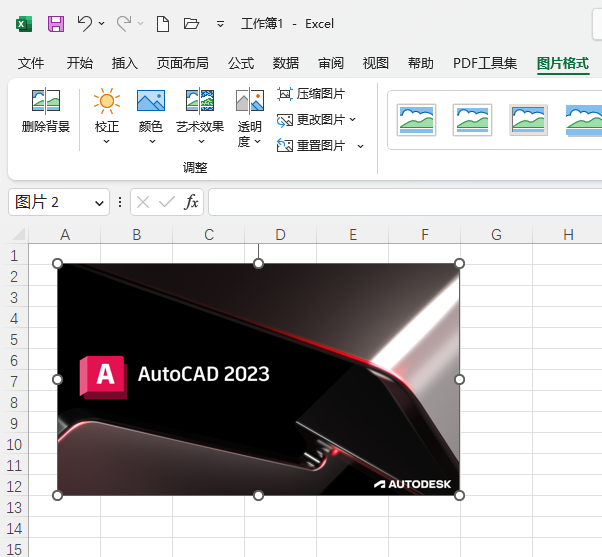This screenshot has height=557, width=602.
Task: Select column H header
Action: pos(568,235)
